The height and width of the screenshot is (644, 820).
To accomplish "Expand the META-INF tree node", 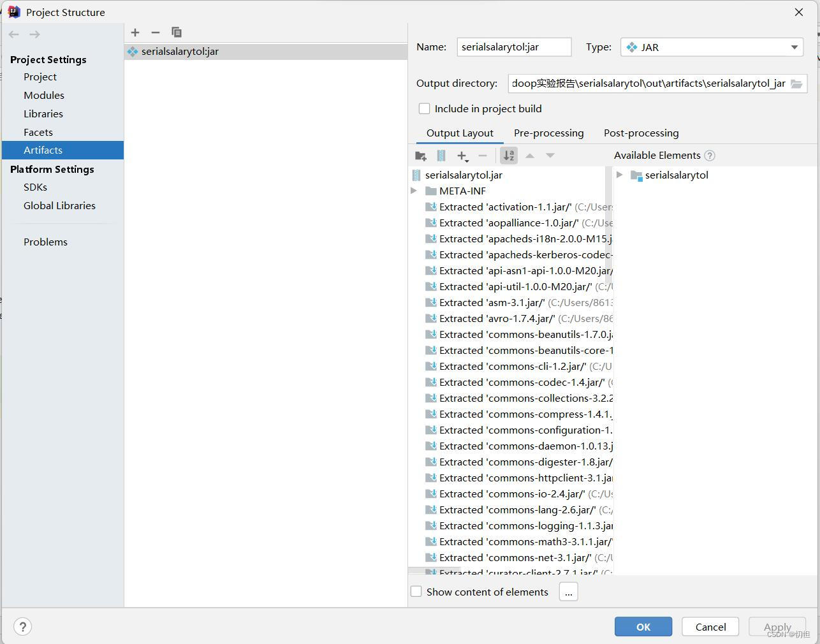I will point(414,191).
